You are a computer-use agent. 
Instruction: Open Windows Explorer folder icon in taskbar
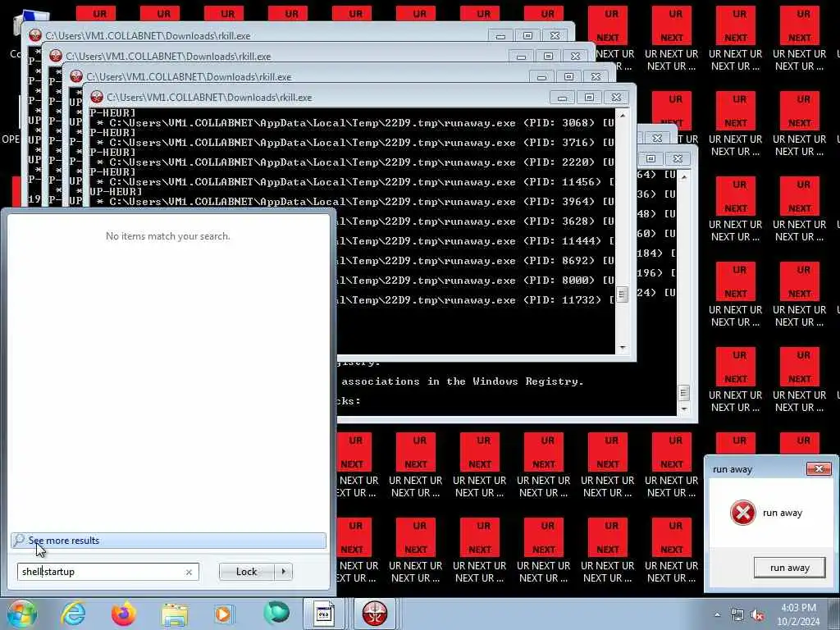[x=175, y=614]
